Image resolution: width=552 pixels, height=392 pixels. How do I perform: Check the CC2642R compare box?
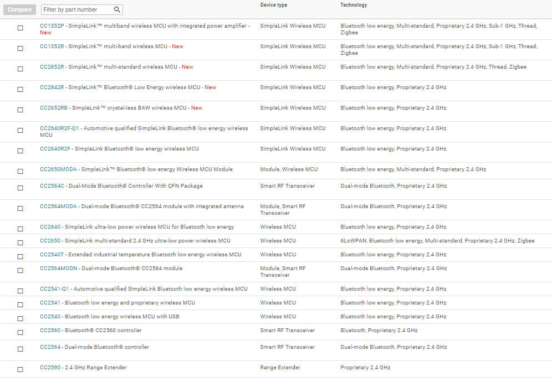click(x=21, y=89)
